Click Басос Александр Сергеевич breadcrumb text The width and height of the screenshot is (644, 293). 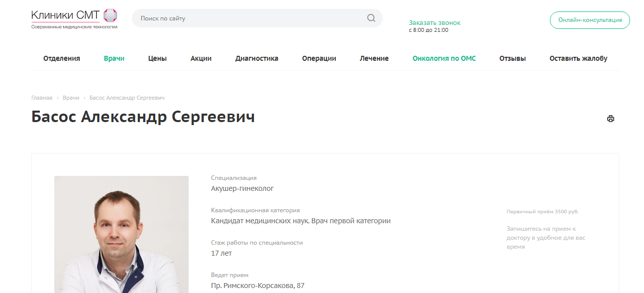coord(127,98)
